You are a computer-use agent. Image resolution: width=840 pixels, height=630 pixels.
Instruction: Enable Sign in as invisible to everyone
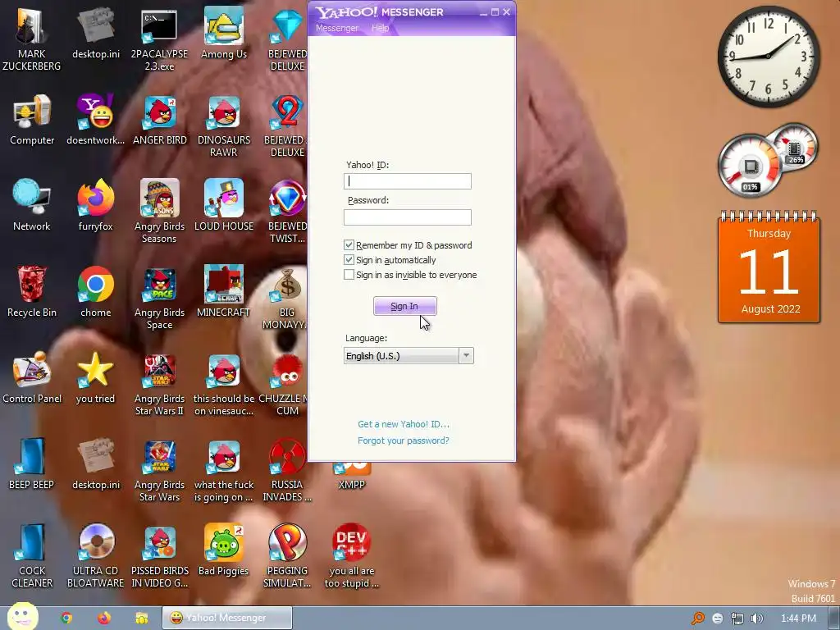[349, 275]
